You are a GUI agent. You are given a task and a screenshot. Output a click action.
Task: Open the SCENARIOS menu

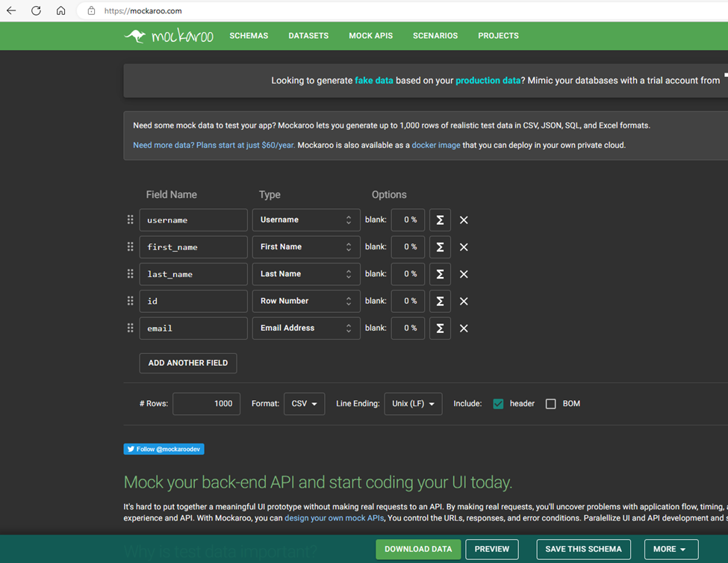pyautogui.click(x=435, y=36)
